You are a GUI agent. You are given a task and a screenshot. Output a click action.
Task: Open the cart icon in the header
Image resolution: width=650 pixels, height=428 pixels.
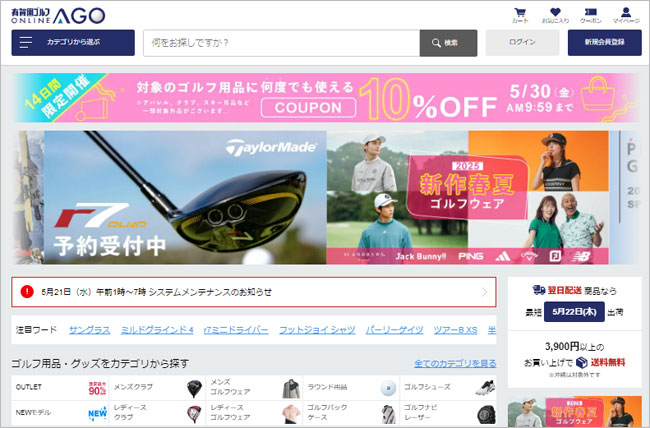coord(520,16)
